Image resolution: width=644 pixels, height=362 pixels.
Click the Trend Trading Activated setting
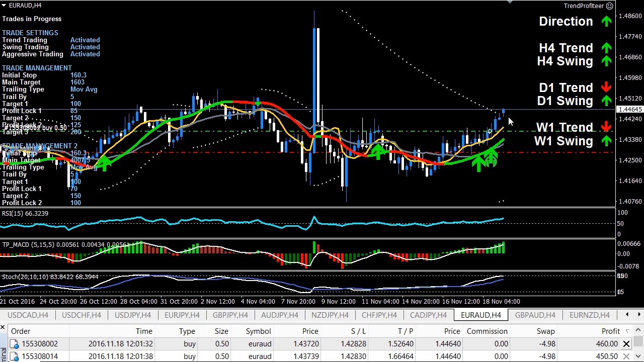51,40
